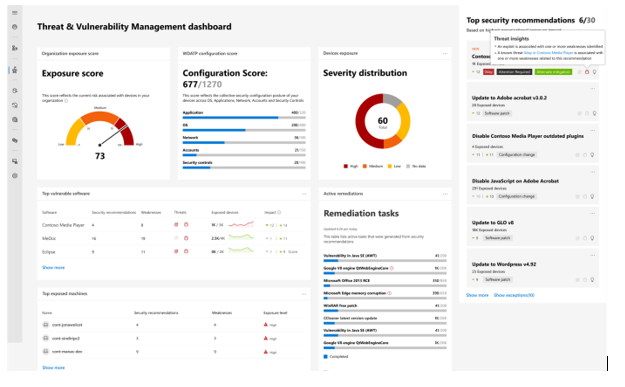Click the CCleaner latest version update task

point(385,320)
